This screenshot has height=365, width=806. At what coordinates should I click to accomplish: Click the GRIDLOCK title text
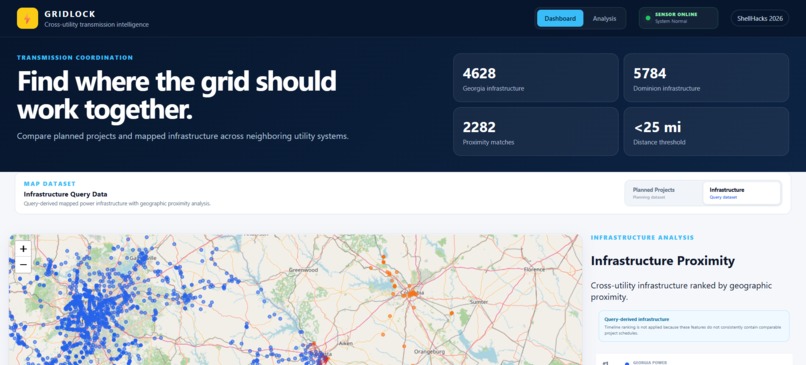coord(70,14)
